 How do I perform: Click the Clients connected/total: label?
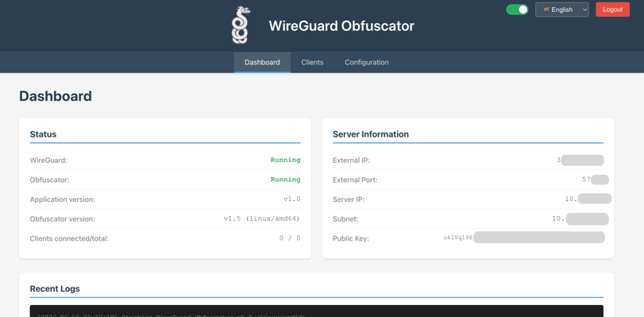(69, 238)
